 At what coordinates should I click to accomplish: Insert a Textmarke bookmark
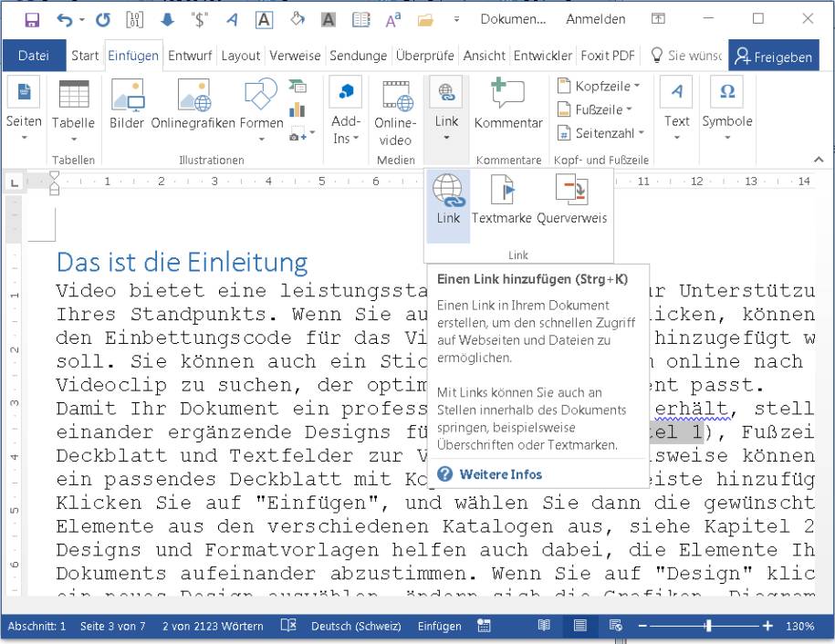(501, 201)
